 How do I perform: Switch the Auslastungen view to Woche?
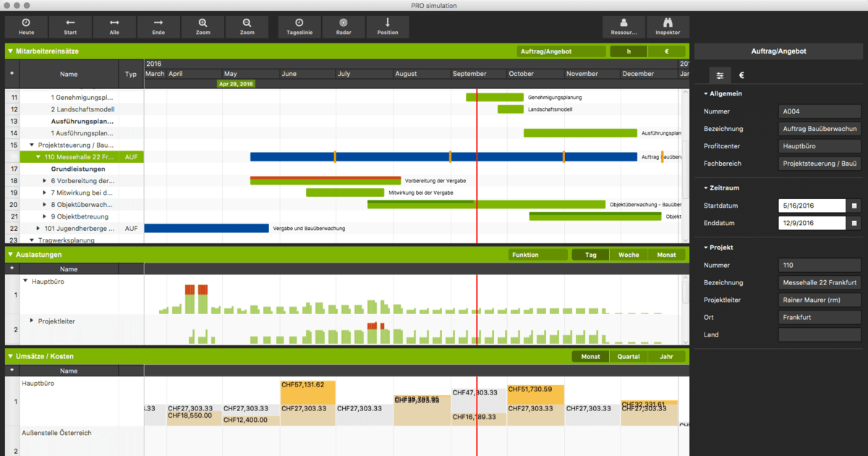[x=629, y=254]
